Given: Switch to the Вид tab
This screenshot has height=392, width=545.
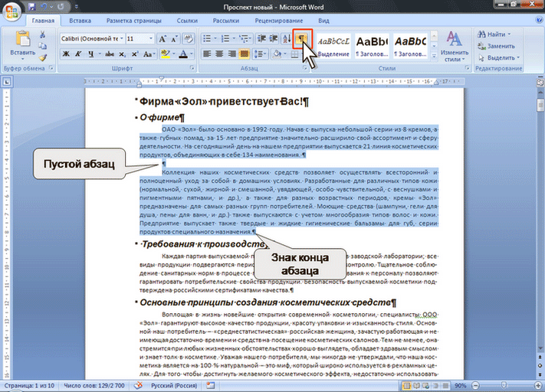Looking at the screenshot, I should pyautogui.click(x=323, y=21).
